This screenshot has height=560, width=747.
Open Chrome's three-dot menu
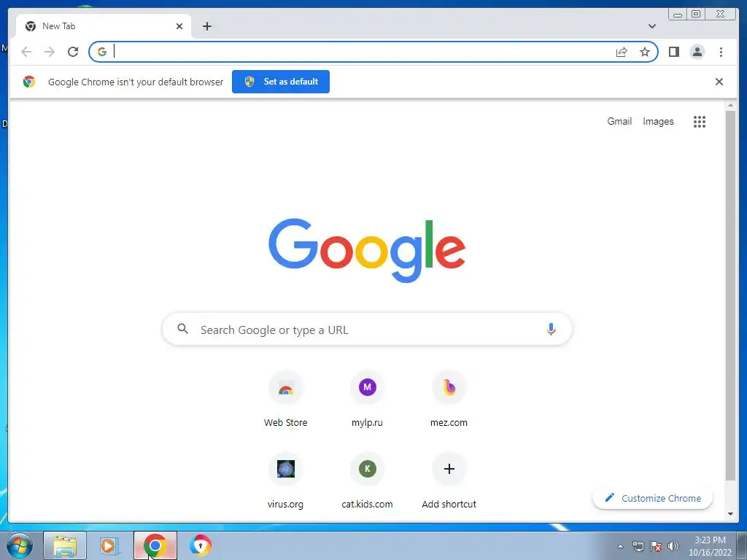[x=721, y=52]
